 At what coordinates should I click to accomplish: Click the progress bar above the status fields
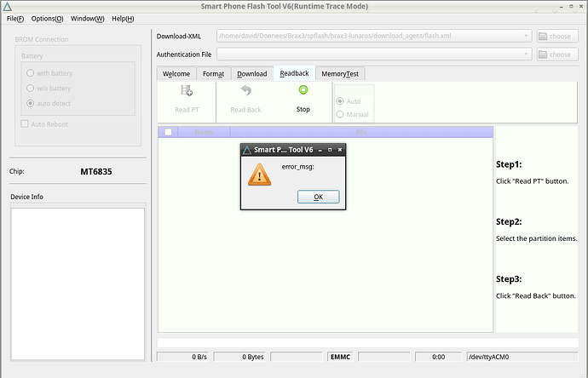tap(367, 342)
